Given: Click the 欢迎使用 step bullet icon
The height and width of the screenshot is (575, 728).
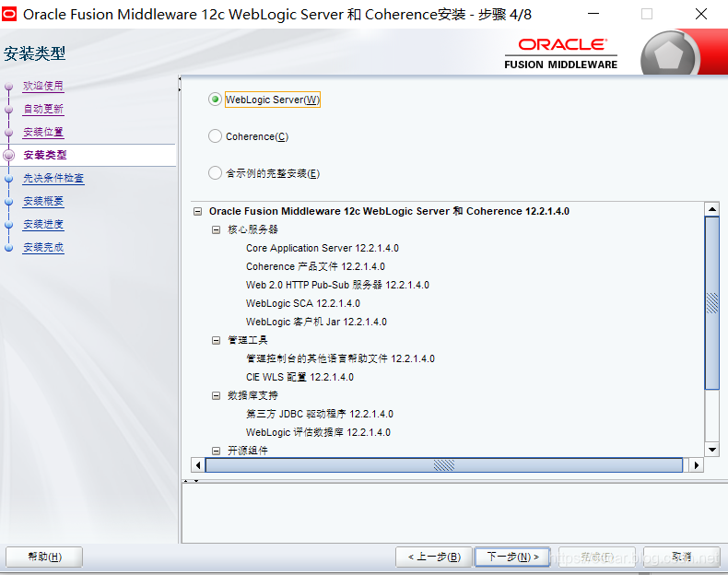Looking at the screenshot, I should tap(9, 87).
